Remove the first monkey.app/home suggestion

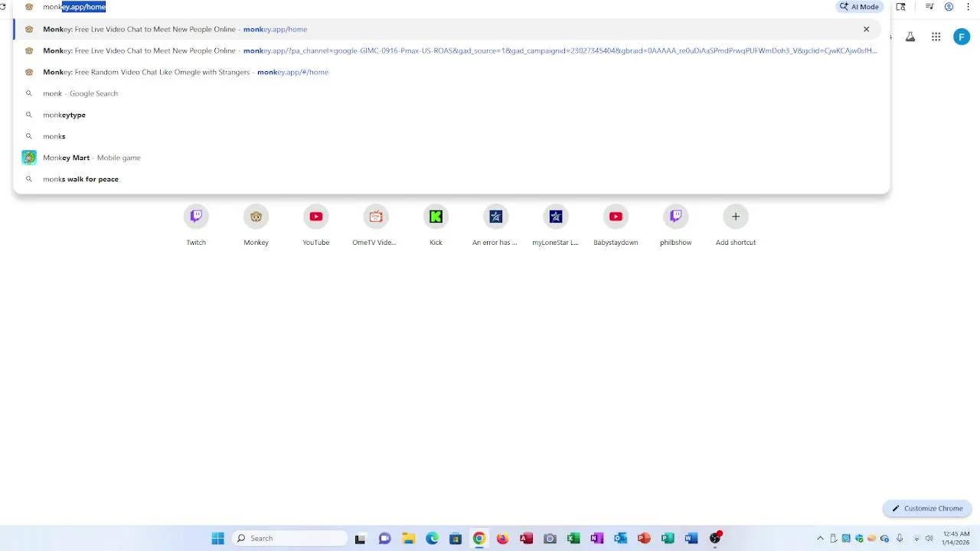[867, 29]
